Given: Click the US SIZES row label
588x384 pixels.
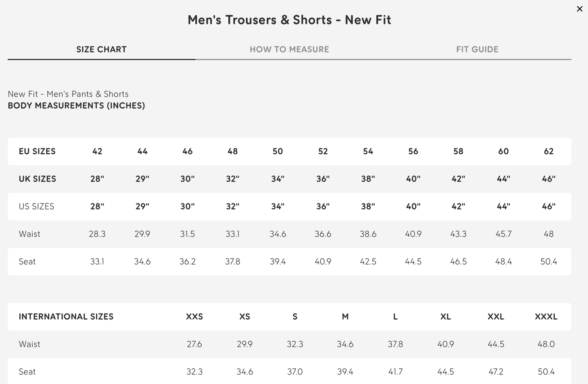Looking at the screenshot, I should (x=37, y=207).
